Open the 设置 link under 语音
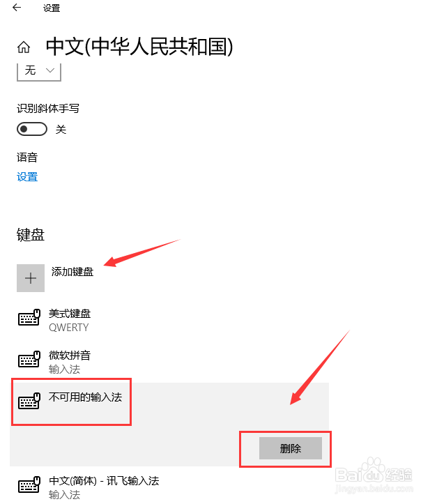Image resolution: width=437 pixels, height=504 pixels. (x=27, y=177)
